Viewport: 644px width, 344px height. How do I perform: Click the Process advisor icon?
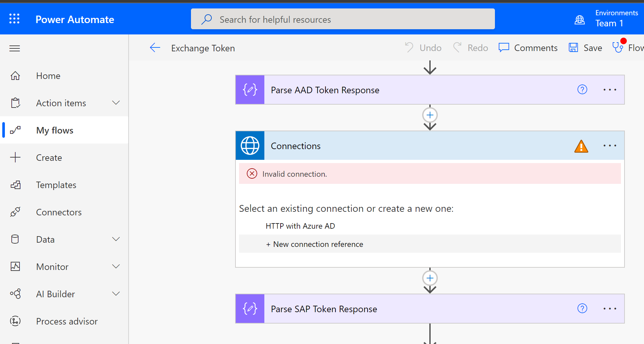coord(15,321)
